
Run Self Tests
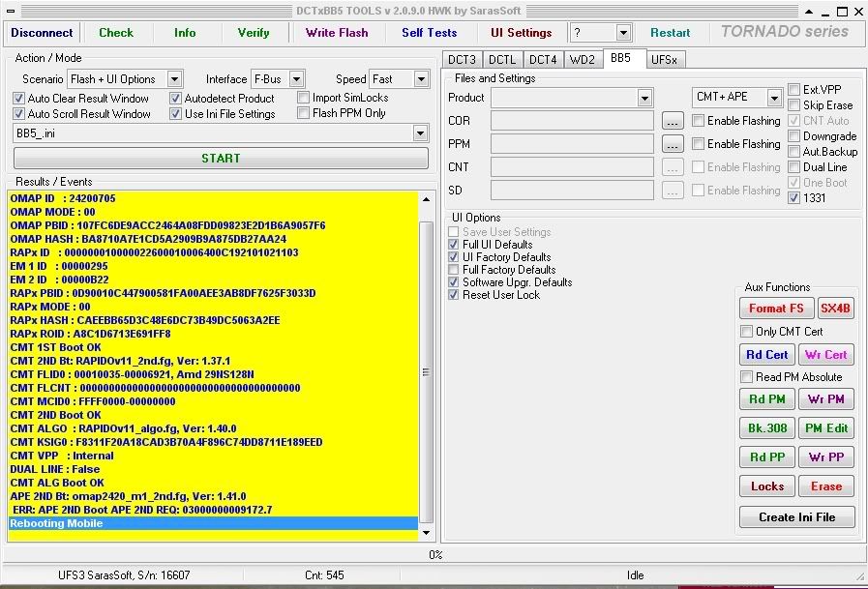click(429, 33)
